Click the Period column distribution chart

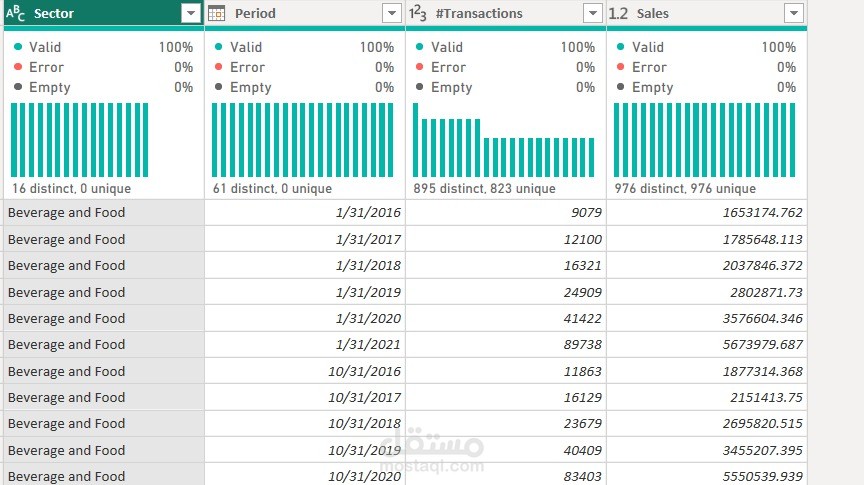point(303,140)
